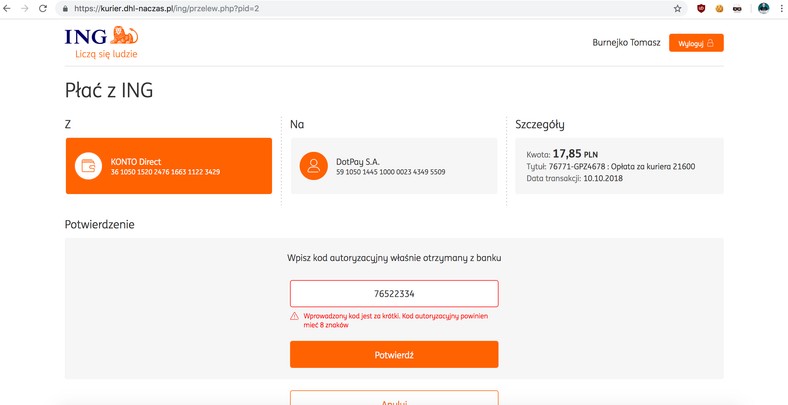Click inside the authorization code field

pos(394,294)
